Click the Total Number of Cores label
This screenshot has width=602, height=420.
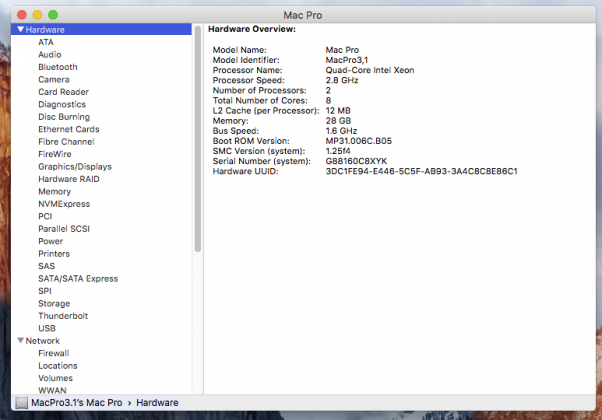click(x=260, y=101)
